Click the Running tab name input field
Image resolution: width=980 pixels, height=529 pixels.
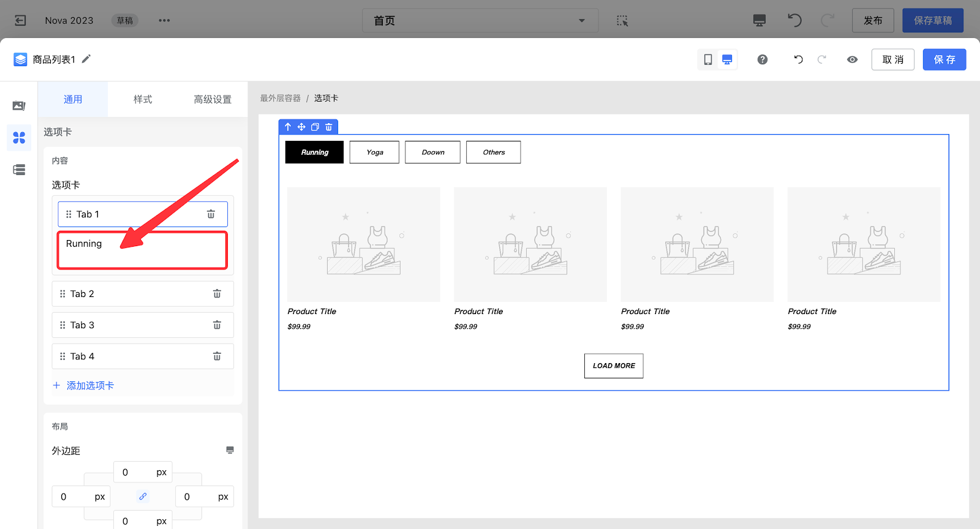pyautogui.click(x=142, y=250)
